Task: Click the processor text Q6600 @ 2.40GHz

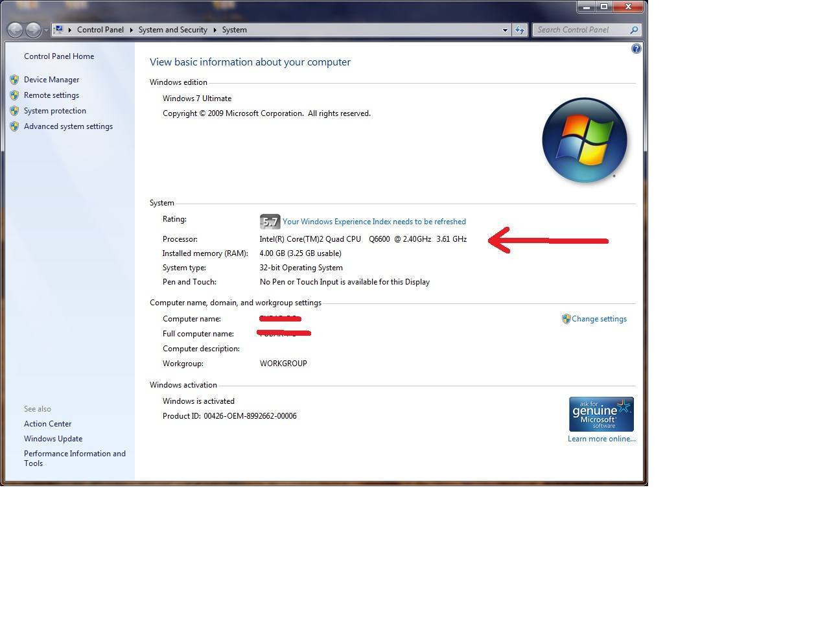Action: click(400, 239)
